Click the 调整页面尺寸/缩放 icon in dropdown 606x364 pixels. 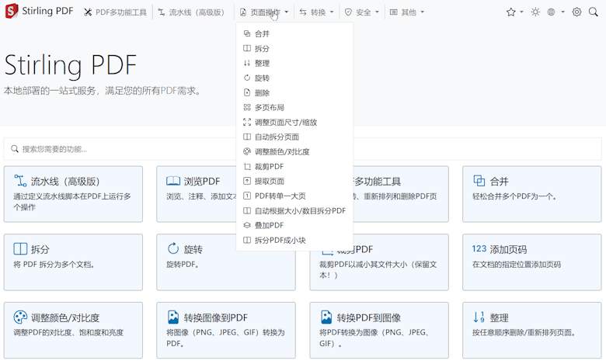(247, 122)
